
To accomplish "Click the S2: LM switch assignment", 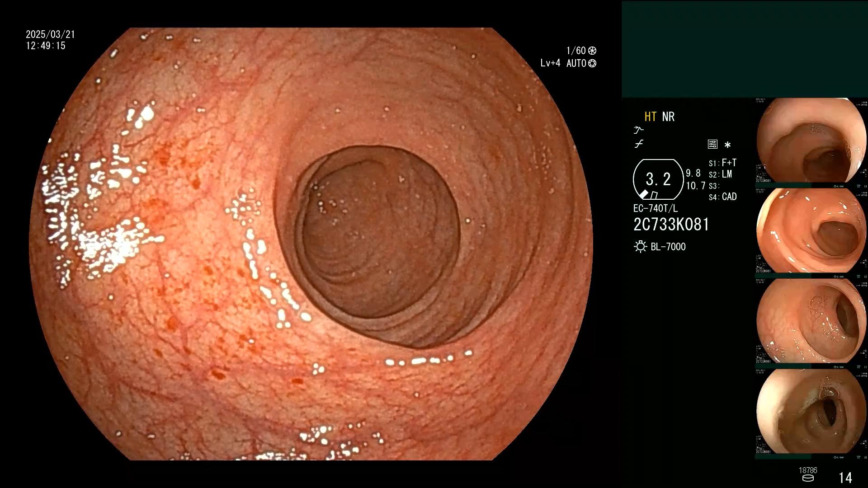I will (x=720, y=174).
